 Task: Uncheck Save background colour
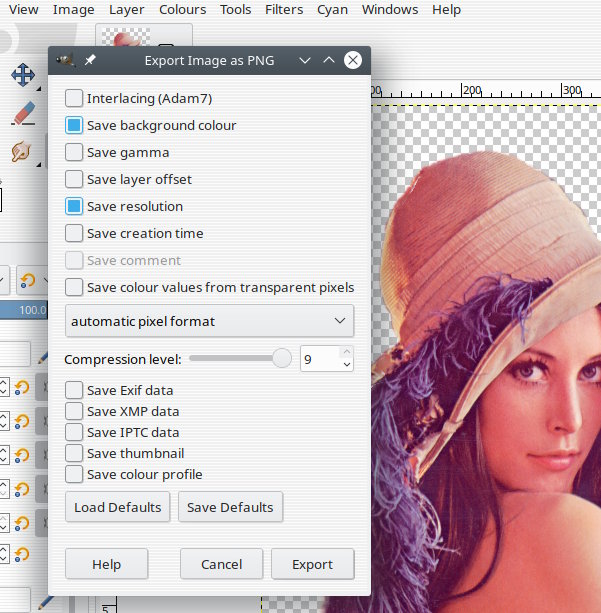pos(74,125)
